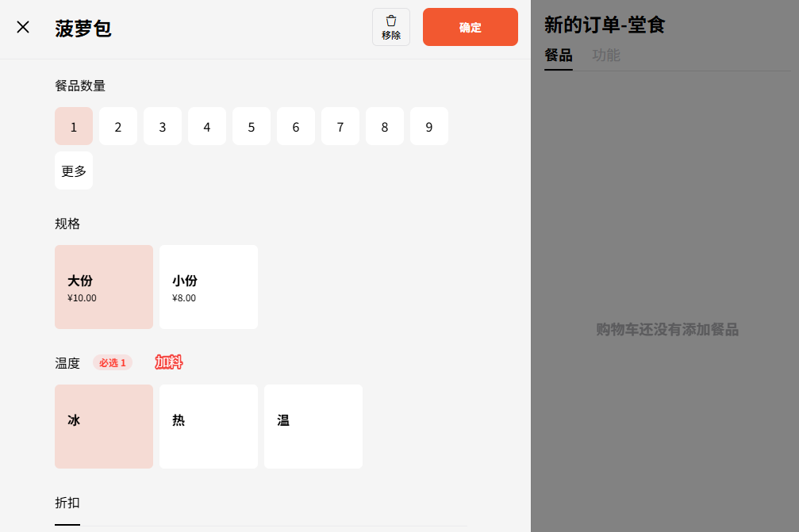This screenshot has width=799, height=532.
Task: Select quantity 9
Action: (429, 126)
